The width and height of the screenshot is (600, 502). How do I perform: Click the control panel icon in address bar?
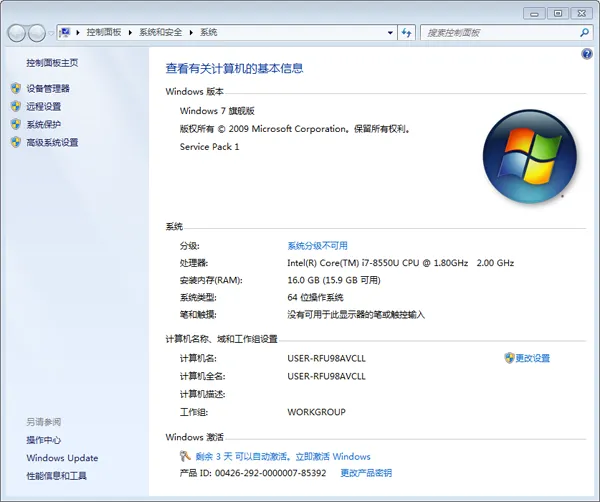pos(65,32)
